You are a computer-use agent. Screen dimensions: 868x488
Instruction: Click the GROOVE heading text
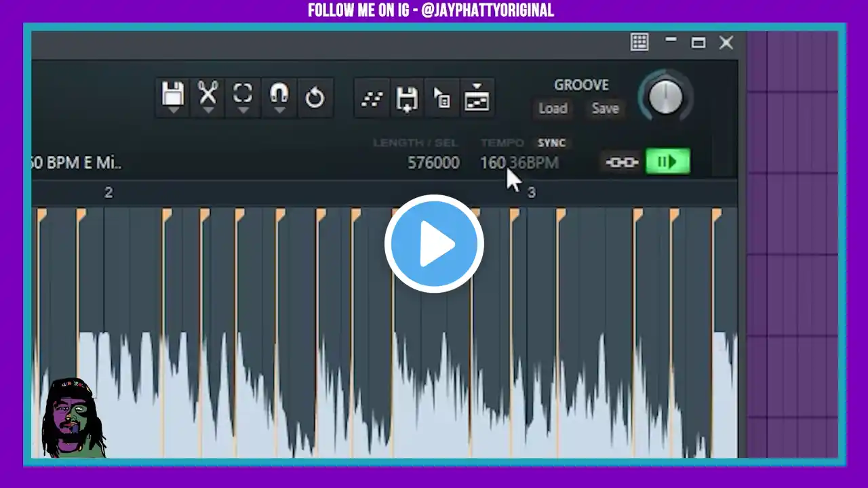coord(581,85)
